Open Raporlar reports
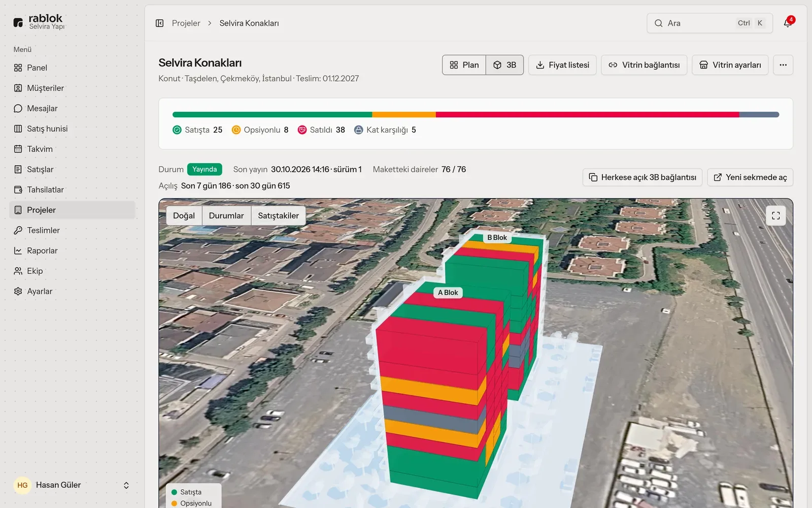Screen dimensions: 812x508 click(x=72, y=250)
